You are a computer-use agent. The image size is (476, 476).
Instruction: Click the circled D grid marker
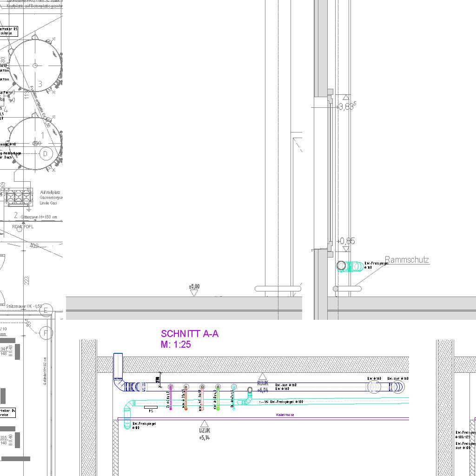click(x=46, y=154)
